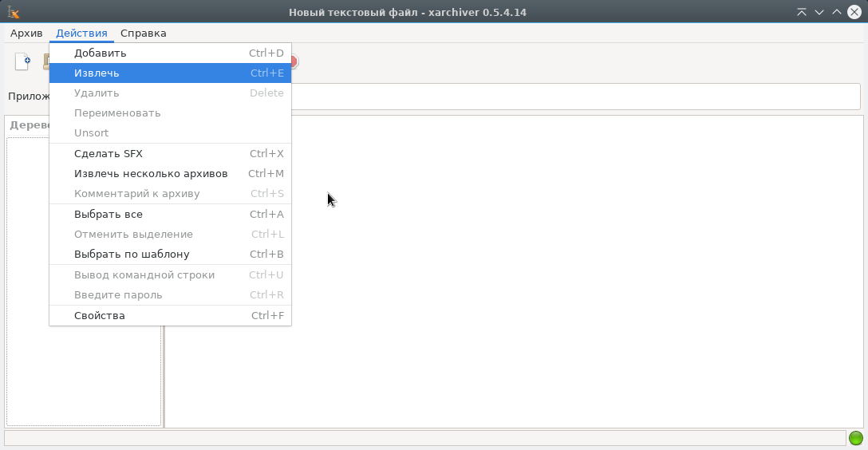Click the red stop toolbar icon
Image resolution: width=868 pixels, height=450 pixels.
coord(294,61)
